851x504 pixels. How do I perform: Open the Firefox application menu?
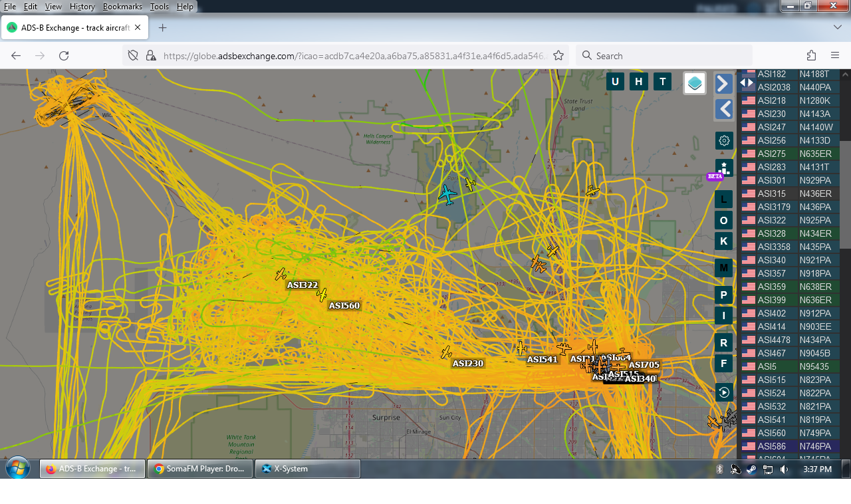click(x=835, y=56)
